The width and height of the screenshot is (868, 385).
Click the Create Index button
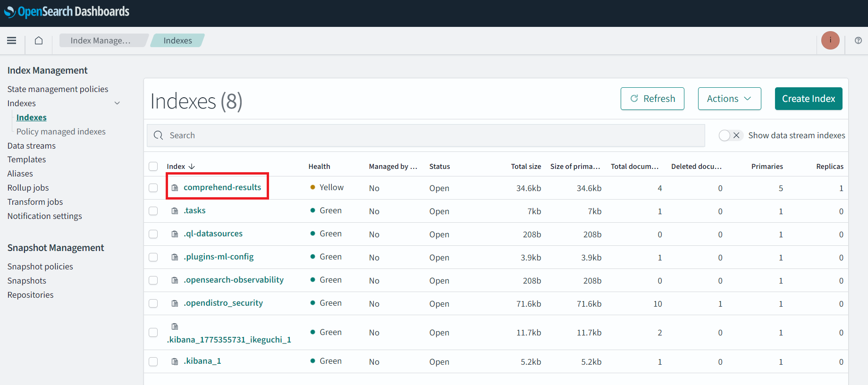point(809,99)
